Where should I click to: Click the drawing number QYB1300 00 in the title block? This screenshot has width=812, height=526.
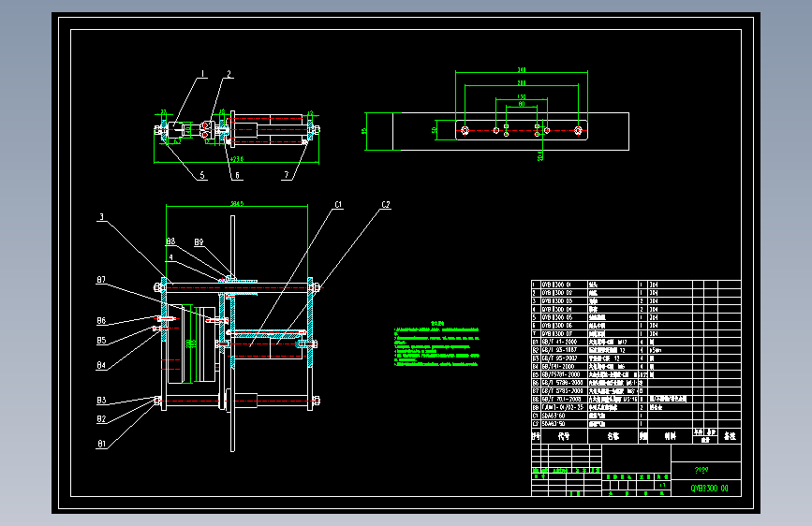(710, 489)
